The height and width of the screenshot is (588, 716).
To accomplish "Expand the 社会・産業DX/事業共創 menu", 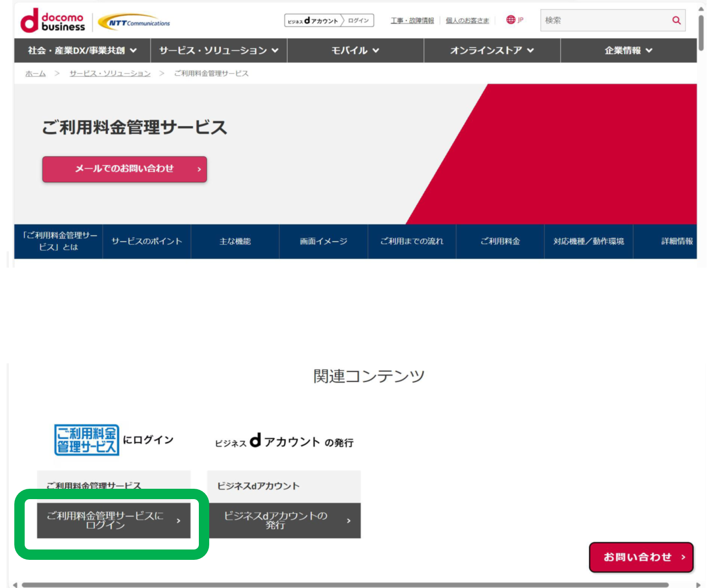I will pos(82,50).
